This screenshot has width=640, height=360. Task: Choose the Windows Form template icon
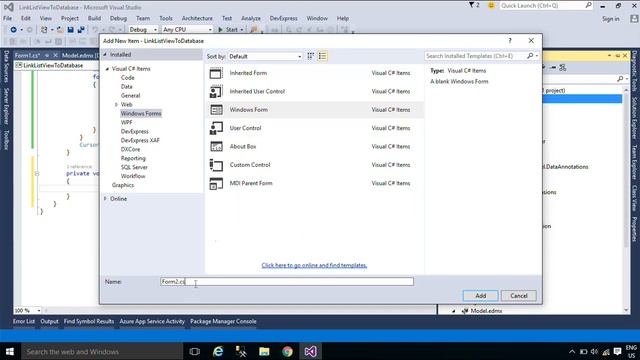click(x=216, y=110)
